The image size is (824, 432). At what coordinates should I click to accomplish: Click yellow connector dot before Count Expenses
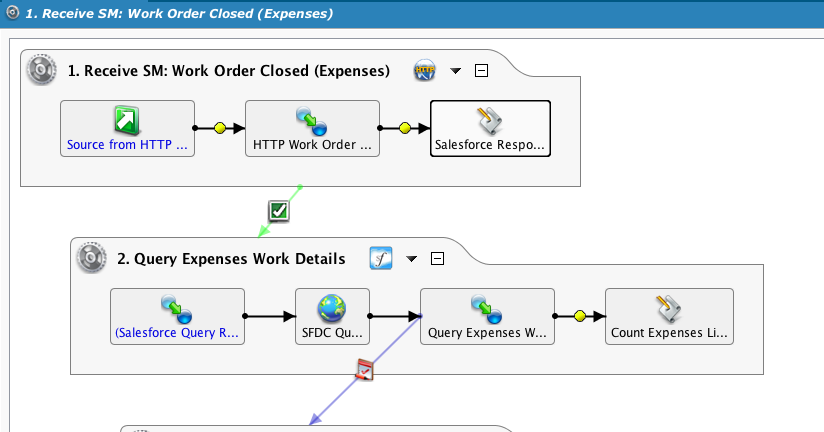coord(579,316)
